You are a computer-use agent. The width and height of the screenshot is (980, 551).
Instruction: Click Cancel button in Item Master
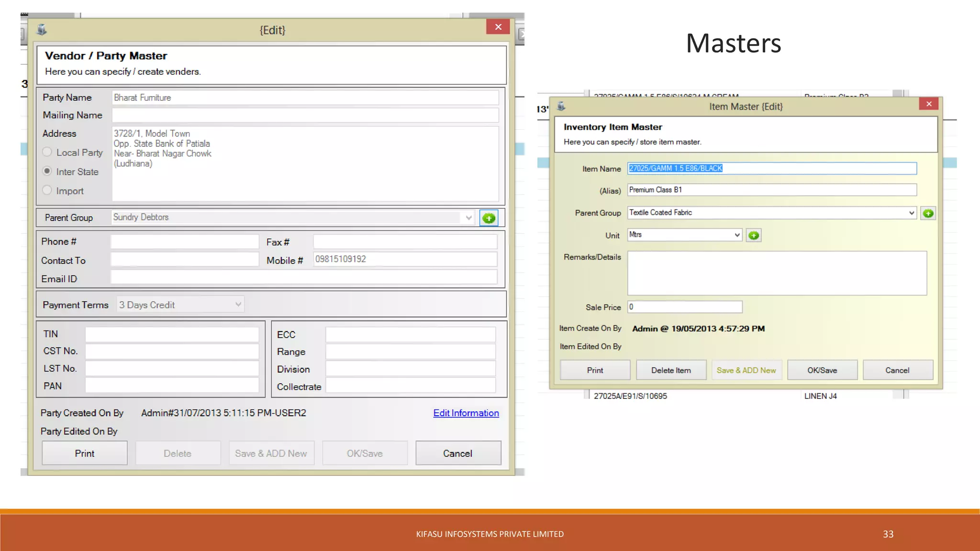click(898, 370)
